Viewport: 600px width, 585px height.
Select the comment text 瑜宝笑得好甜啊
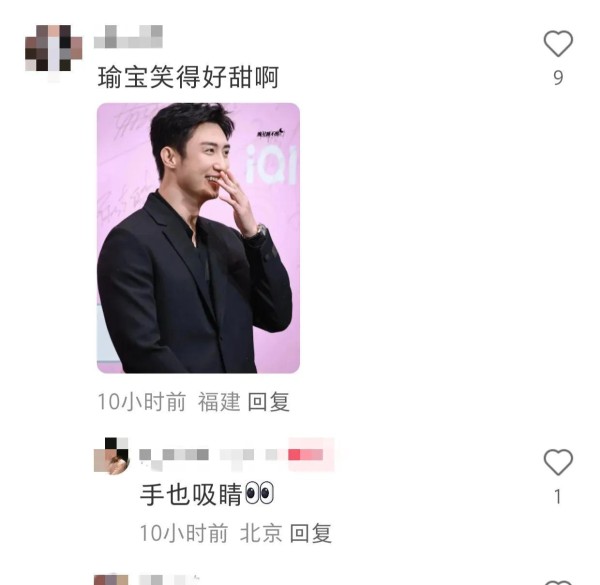pos(188,77)
